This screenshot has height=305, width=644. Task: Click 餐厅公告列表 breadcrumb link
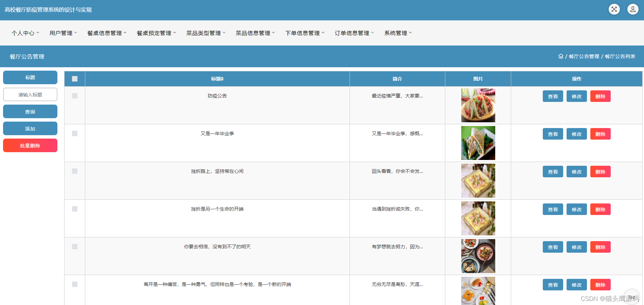(620, 56)
